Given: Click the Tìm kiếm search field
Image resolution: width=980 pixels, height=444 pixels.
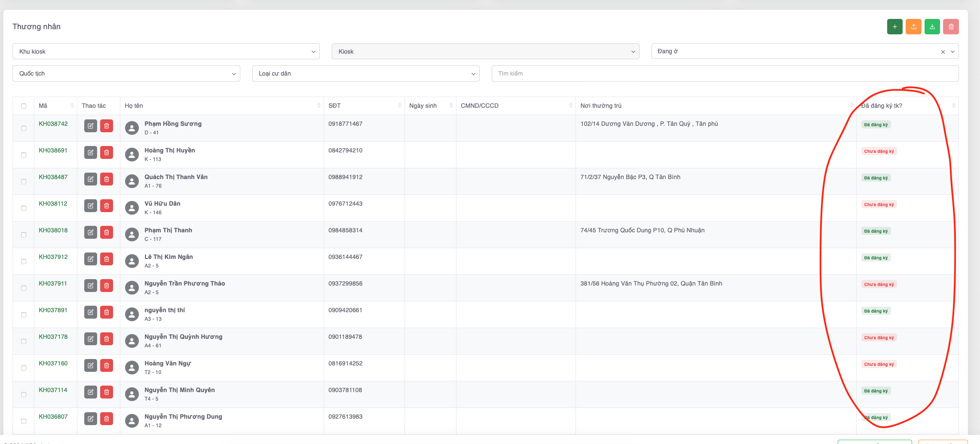Looking at the screenshot, I should pyautogui.click(x=725, y=73).
